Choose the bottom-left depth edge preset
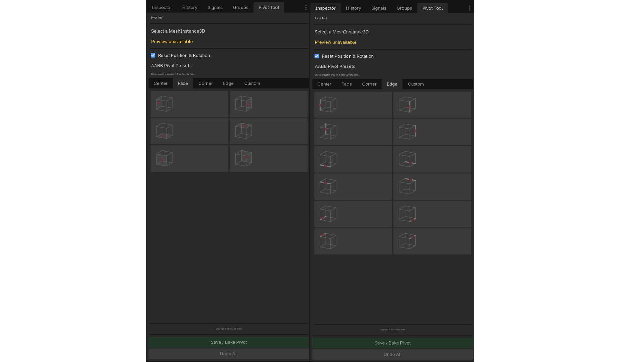The width and height of the screenshot is (644, 362). click(x=353, y=214)
